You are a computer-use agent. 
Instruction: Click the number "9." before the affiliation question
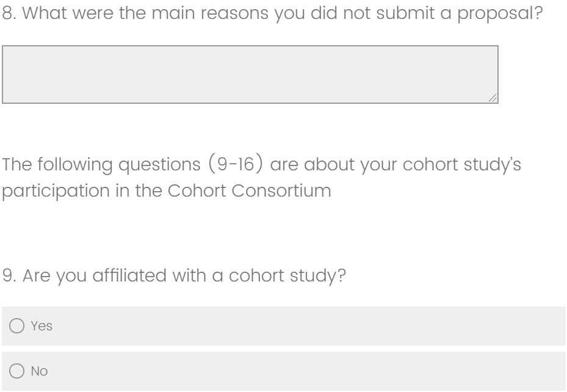click(x=9, y=275)
